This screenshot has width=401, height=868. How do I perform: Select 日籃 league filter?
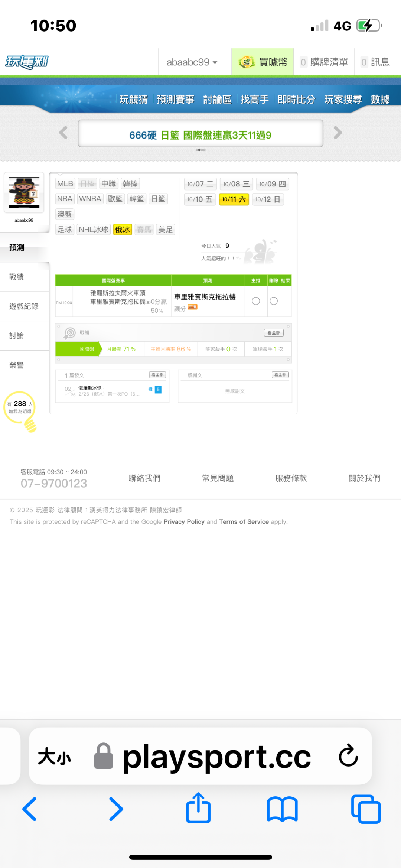159,199
